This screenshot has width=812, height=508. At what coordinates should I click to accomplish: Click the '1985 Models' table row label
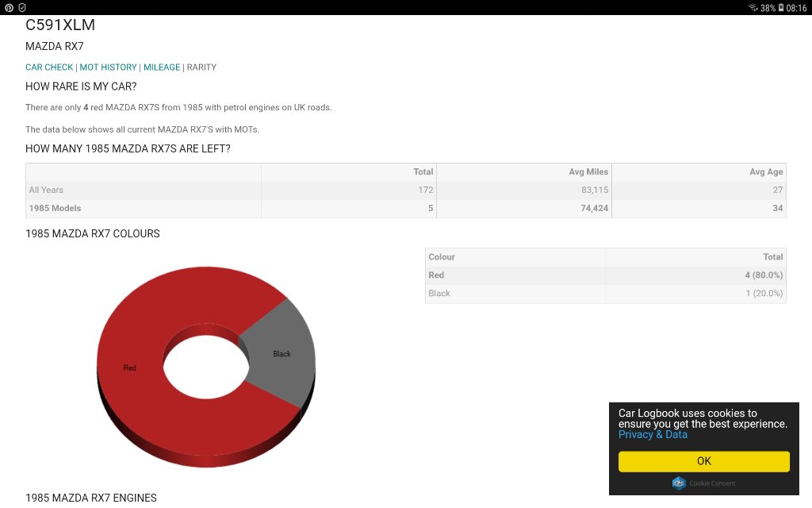(x=55, y=208)
